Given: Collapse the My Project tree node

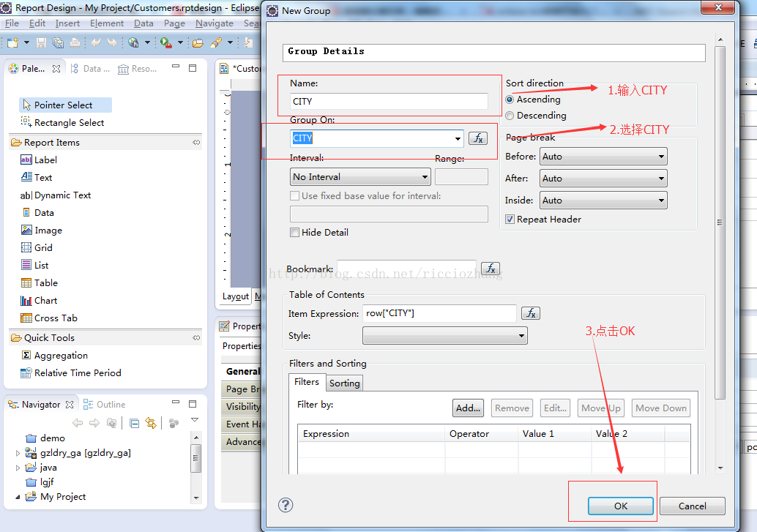Looking at the screenshot, I should [x=18, y=497].
